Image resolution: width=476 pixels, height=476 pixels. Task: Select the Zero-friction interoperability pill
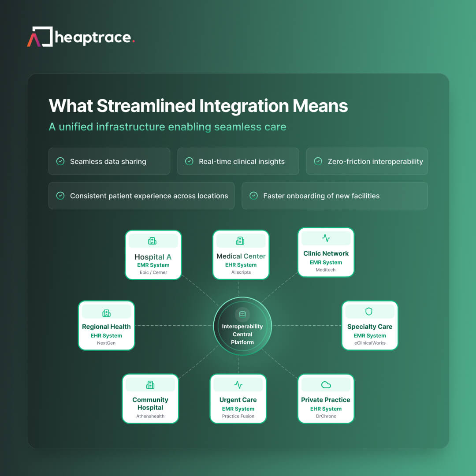pyautogui.click(x=367, y=161)
